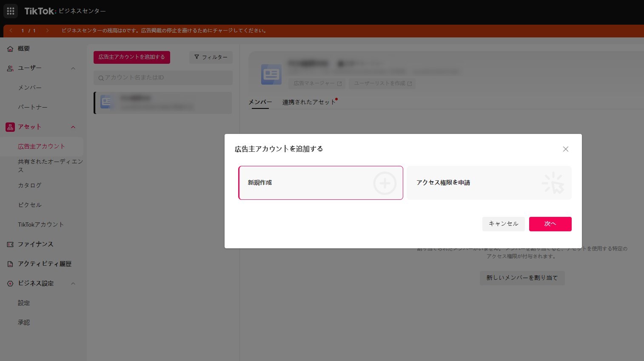Image resolution: width=644 pixels, height=361 pixels.
Task: Open the app grid launcher icon
Action: [x=11, y=11]
